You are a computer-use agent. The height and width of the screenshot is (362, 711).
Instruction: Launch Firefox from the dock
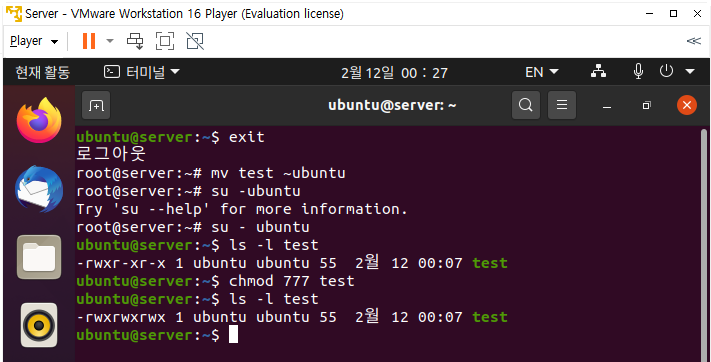pos(39,121)
